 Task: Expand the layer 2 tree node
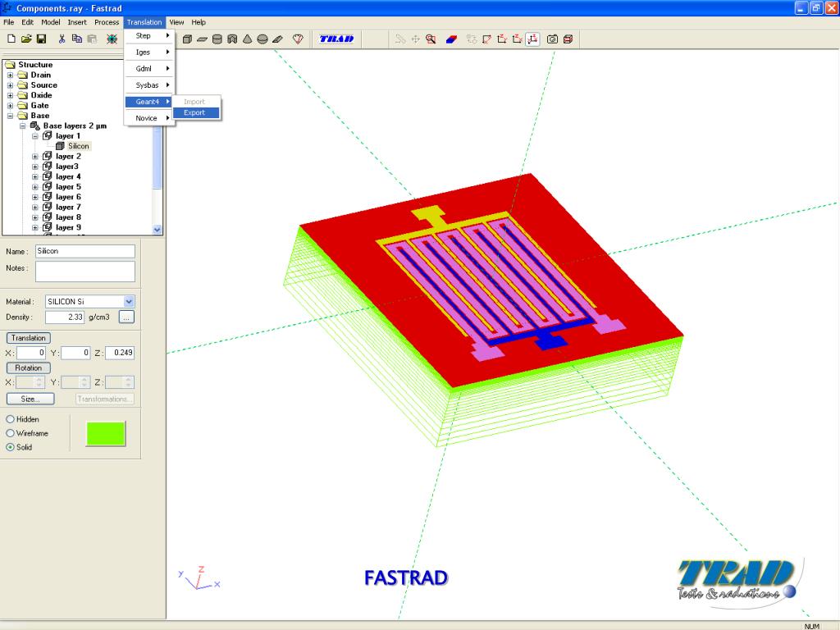[35, 157]
